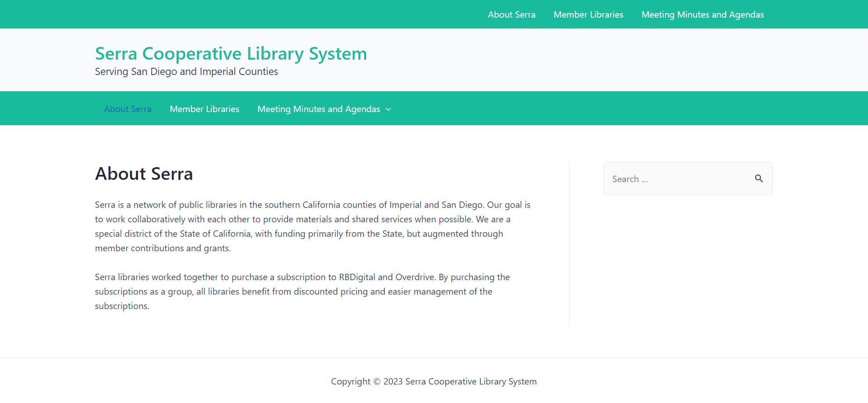This screenshot has height=403, width=868.
Task: Click the paragraph starting 'Serra is a network'
Action: coord(312,226)
